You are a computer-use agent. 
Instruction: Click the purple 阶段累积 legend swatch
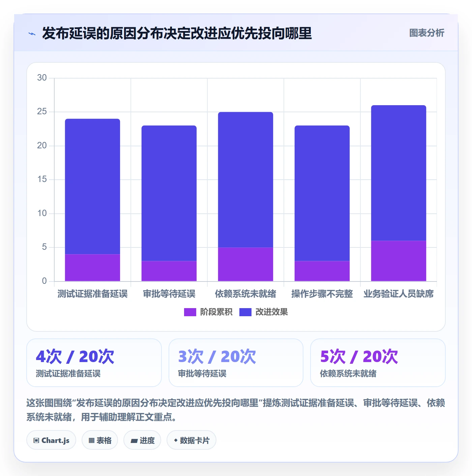[190, 312]
